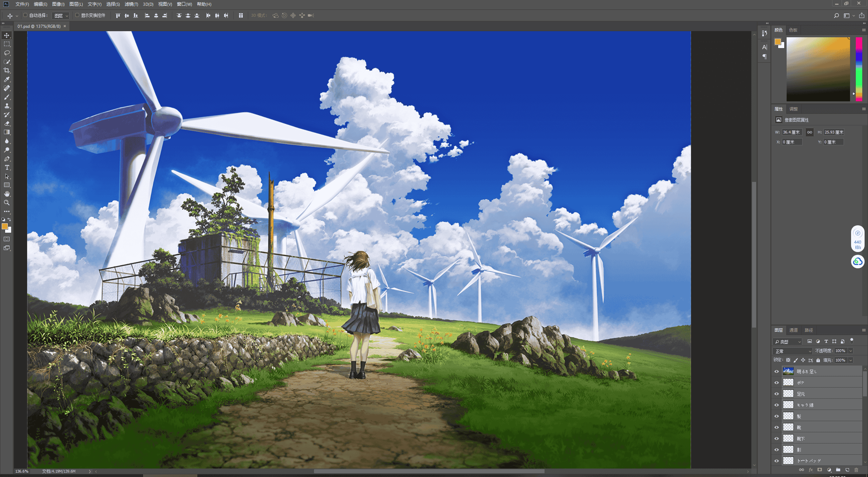This screenshot has height=477, width=868.
Task: Switch to the 色板 tab
Action: (793, 30)
